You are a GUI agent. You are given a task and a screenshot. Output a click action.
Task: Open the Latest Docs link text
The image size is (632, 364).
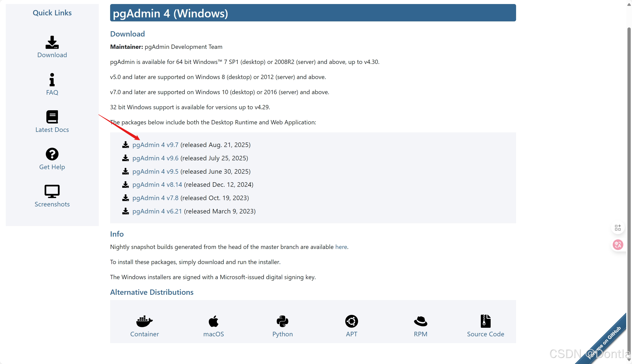pyautogui.click(x=52, y=130)
